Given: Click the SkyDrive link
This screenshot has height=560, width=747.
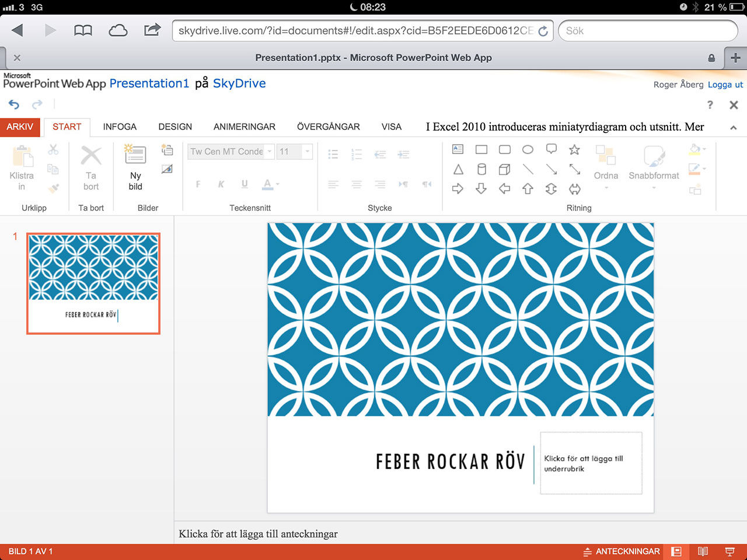Looking at the screenshot, I should click(239, 83).
